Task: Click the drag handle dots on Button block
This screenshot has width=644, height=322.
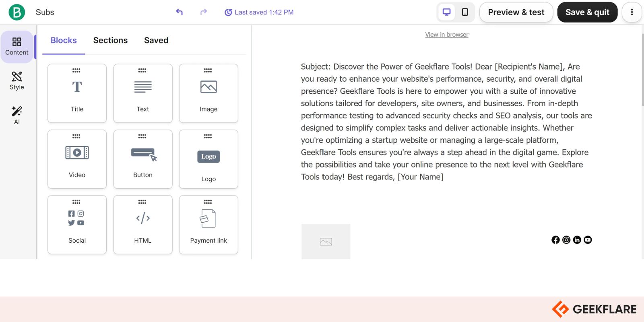Action: (x=142, y=136)
